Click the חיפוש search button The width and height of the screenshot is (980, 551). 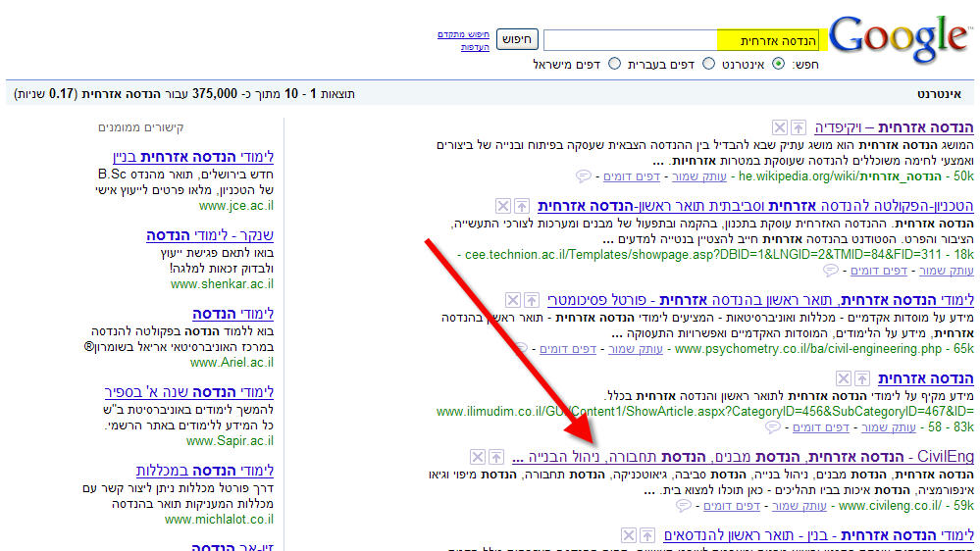(517, 39)
